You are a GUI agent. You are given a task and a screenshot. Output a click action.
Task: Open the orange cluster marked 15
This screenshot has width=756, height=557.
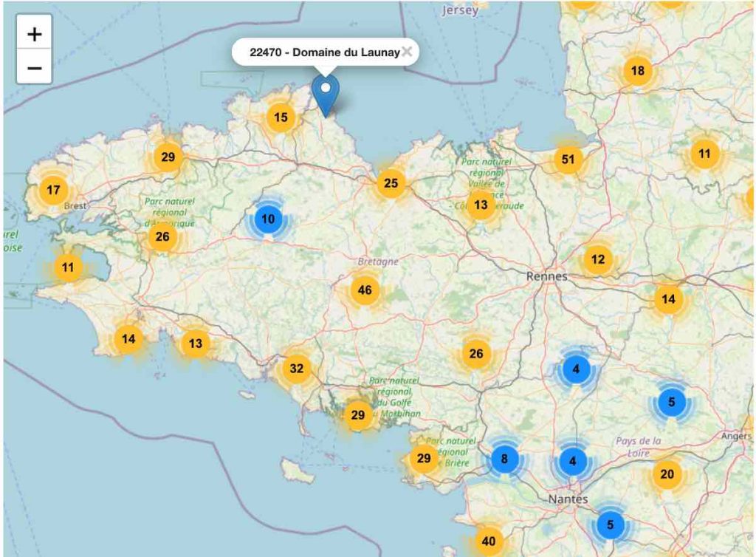(x=281, y=117)
